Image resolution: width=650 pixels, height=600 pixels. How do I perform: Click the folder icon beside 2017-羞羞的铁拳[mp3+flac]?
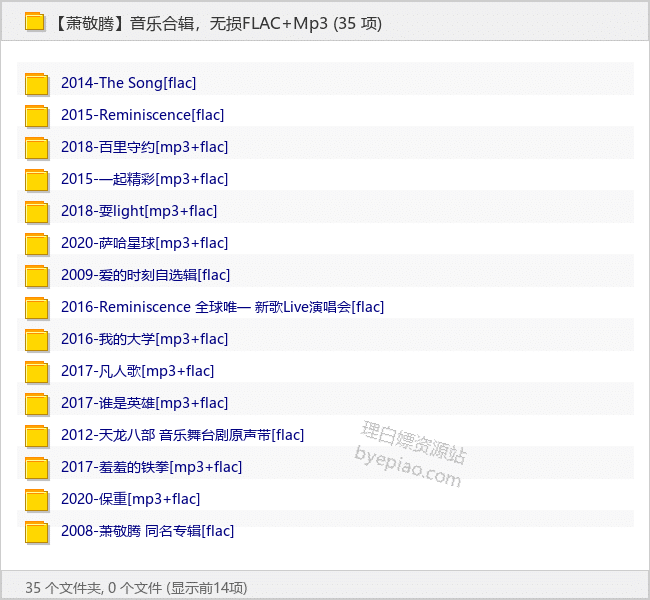(x=37, y=469)
